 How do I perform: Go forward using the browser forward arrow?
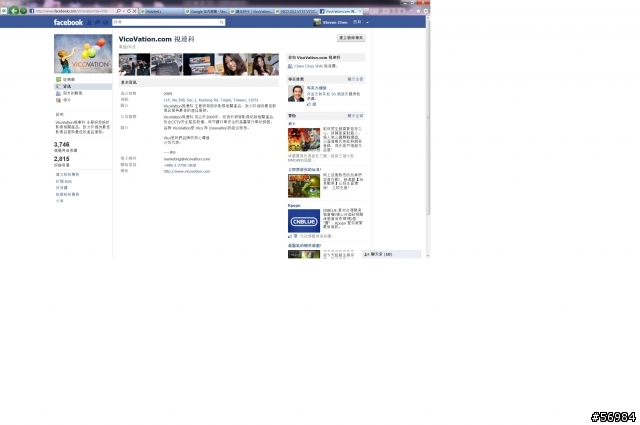tap(24, 11)
